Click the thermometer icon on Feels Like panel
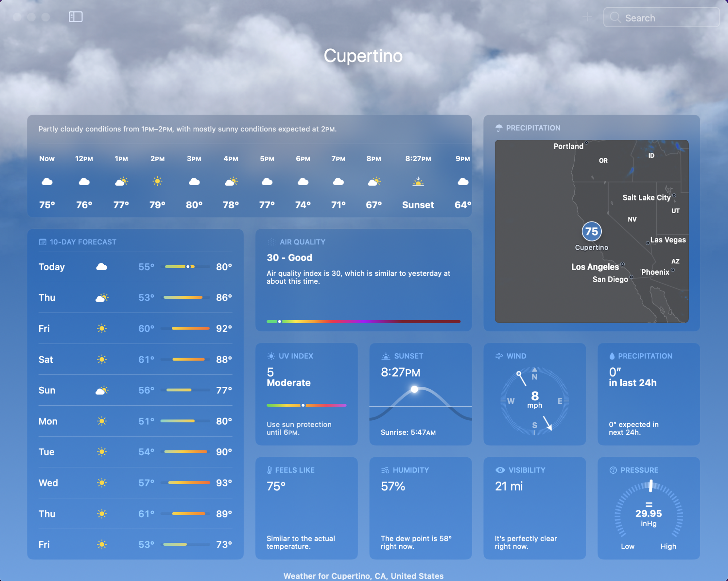This screenshot has width=728, height=581. [269, 470]
